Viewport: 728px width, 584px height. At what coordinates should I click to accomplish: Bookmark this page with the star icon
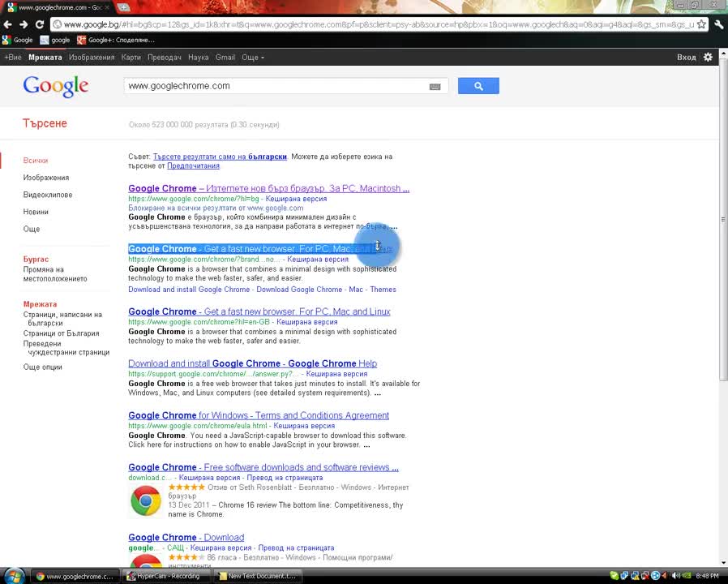pos(701,24)
